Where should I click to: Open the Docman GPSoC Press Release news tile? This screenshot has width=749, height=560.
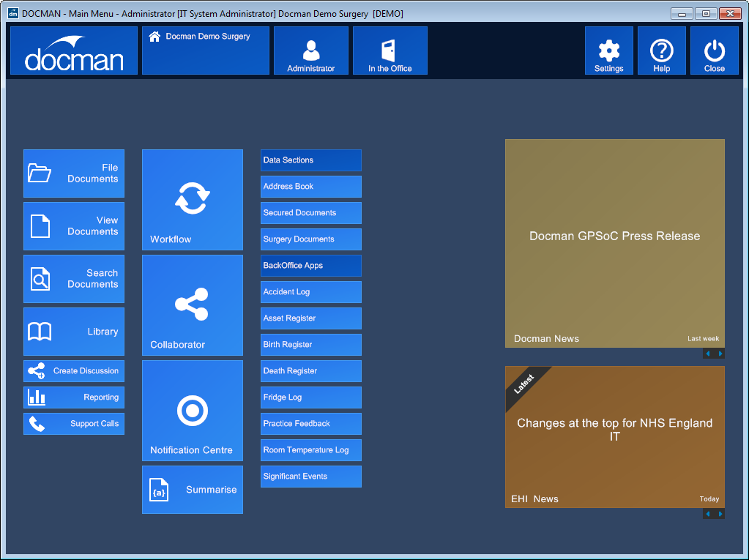[615, 244]
